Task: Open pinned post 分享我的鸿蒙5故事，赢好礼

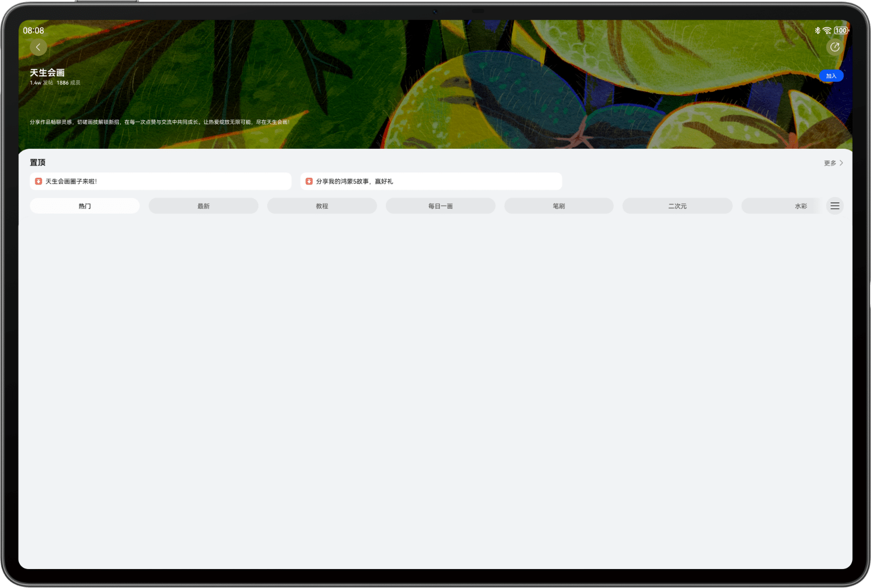Action: pyautogui.click(x=431, y=181)
